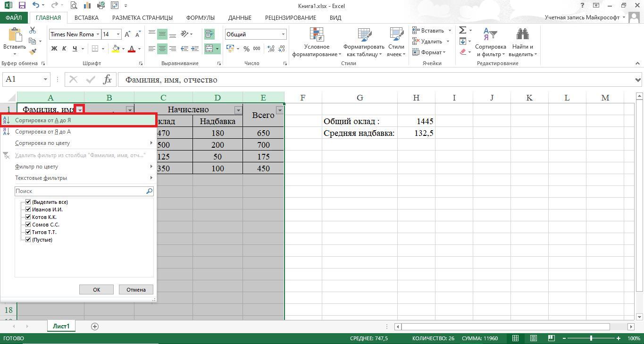
Task: Open the font name dropdown
Action: point(98,34)
